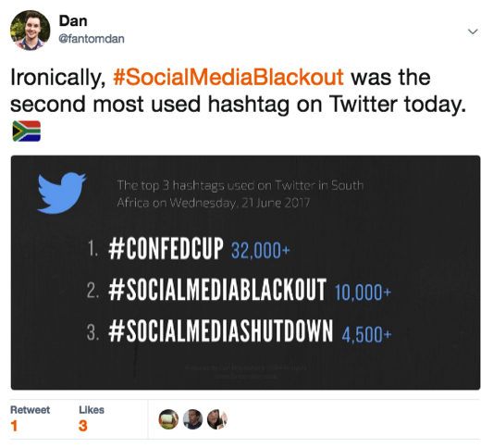Click the #SOCIALMEDIABLACKOUT entry in the image
Screen dimensions: 493x448
pos(217,290)
